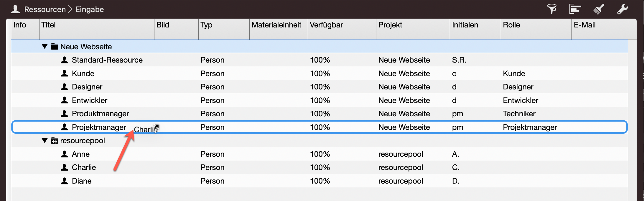Collapse the Neue Webseite group
The image size is (644, 201).
click(x=45, y=46)
